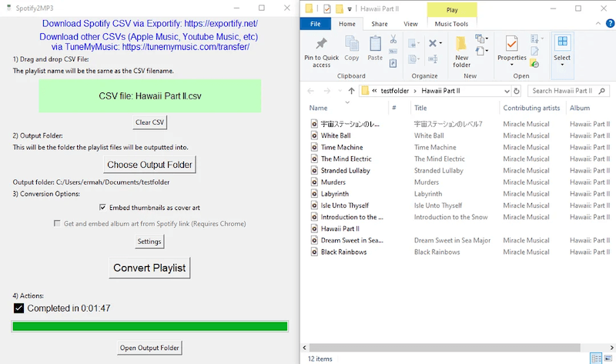Switch to the Home ribbon tab

pyautogui.click(x=347, y=24)
